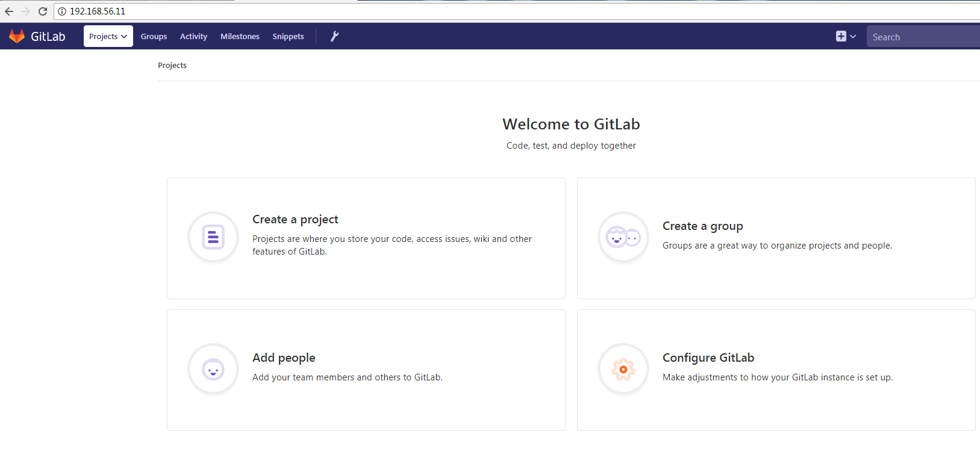Click the Add people face icon

213,369
